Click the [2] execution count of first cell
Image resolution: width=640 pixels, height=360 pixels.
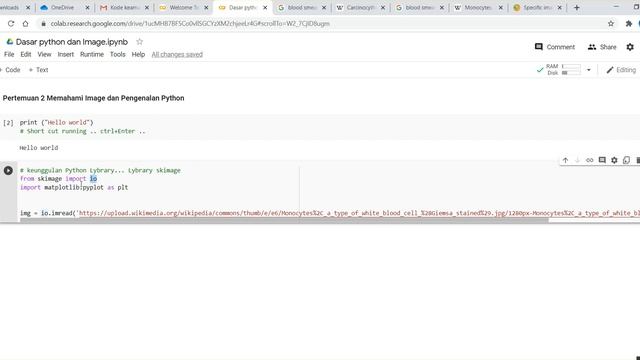click(x=8, y=122)
